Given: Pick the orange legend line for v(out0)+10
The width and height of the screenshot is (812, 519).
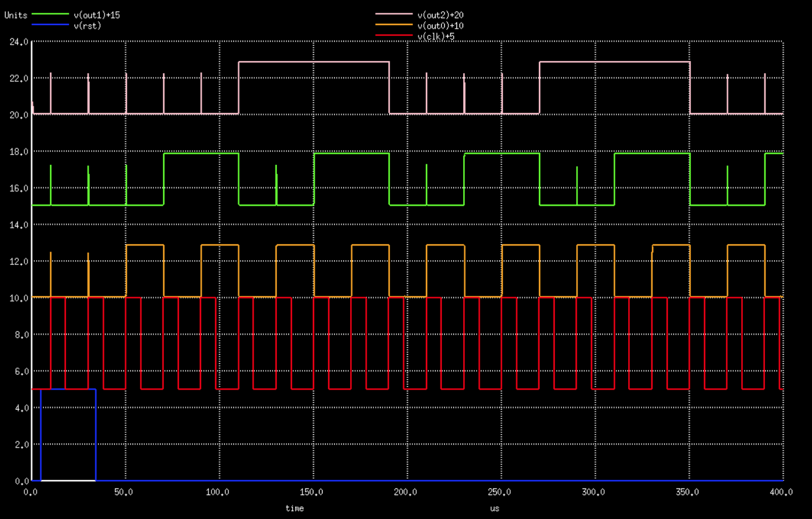Looking at the screenshot, I should [x=393, y=26].
